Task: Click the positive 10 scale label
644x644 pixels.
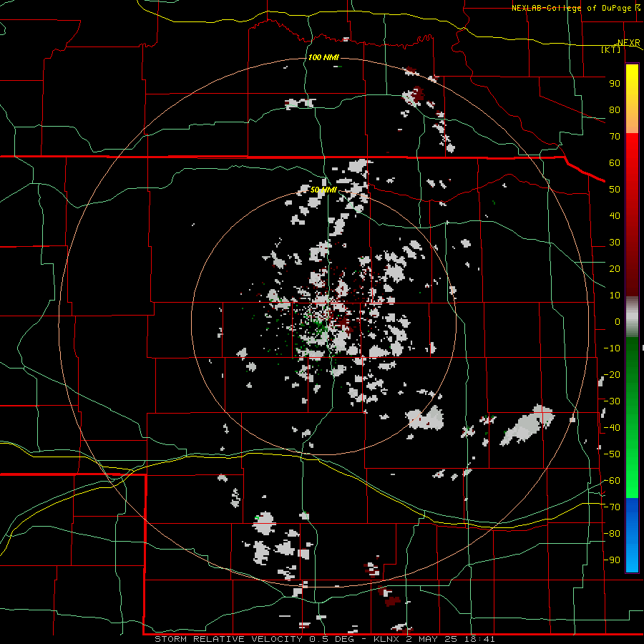Action: click(x=615, y=296)
